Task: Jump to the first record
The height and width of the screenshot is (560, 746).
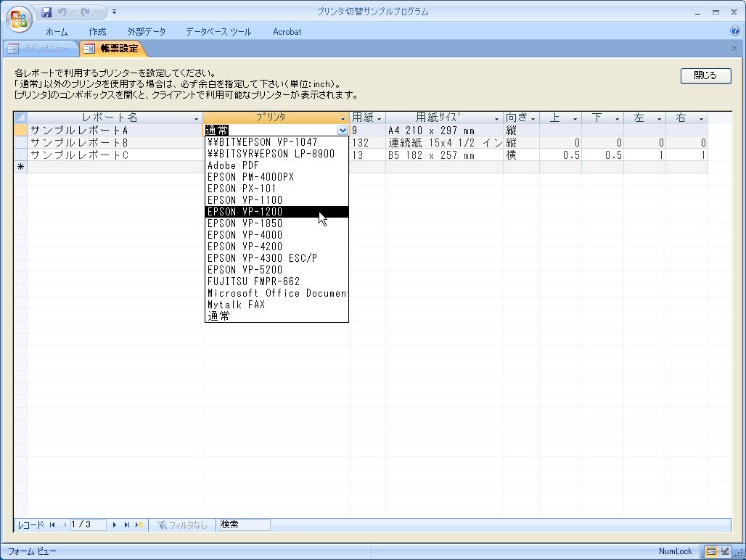Action: 52,524
